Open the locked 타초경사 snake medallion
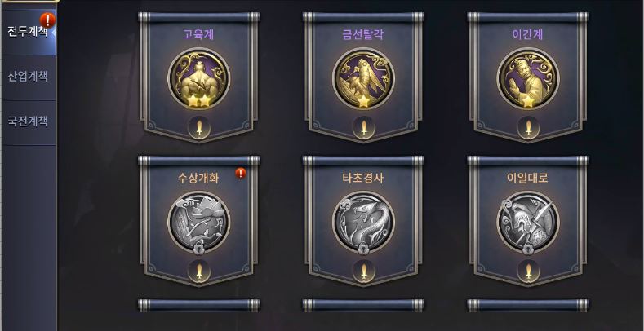 (x=363, y=223)
